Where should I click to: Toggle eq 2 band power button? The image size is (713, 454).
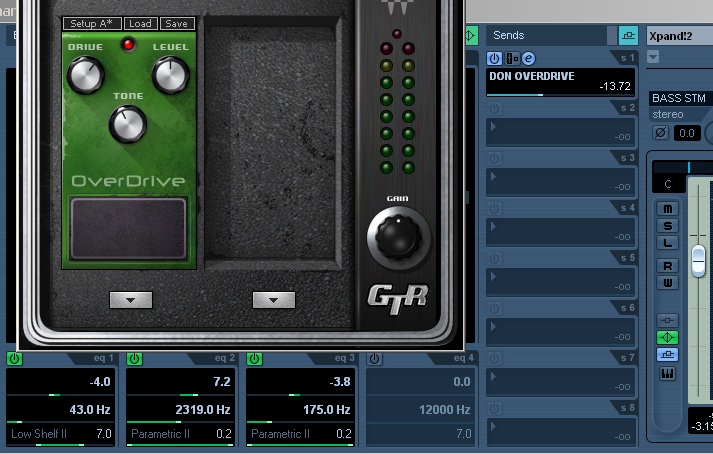click(x=134, y=359)
